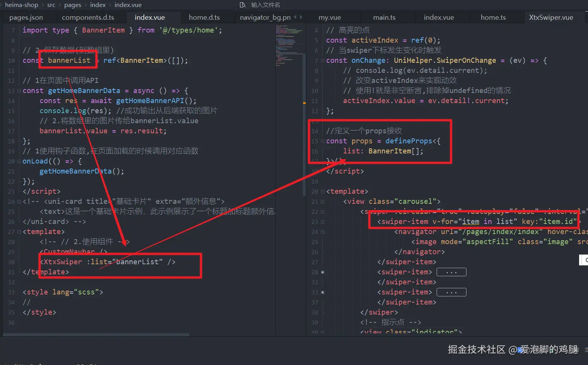Image resolution: width=588 pixels, height=365 pixels.
Task: Click 'mode="aspectFill"' on right line 25
Action: tap(477, 242)
